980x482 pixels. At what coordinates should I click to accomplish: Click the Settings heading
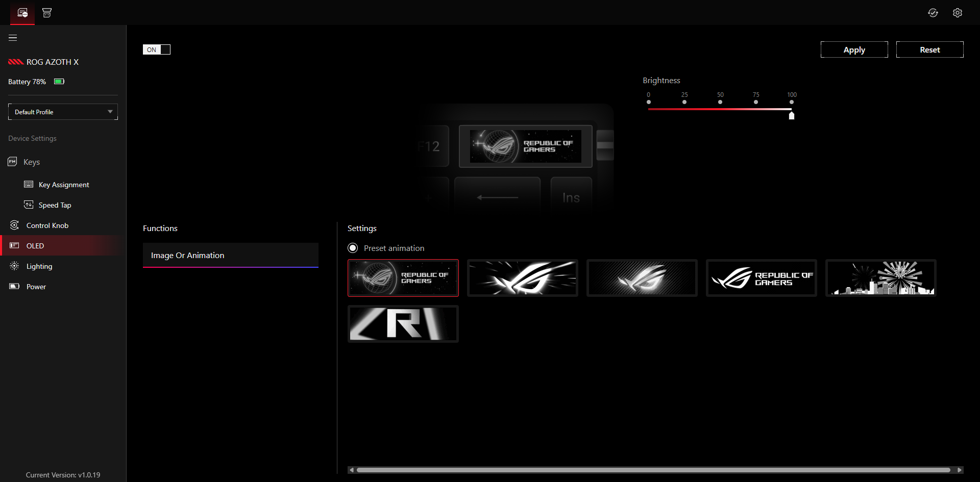pos(362,228)
